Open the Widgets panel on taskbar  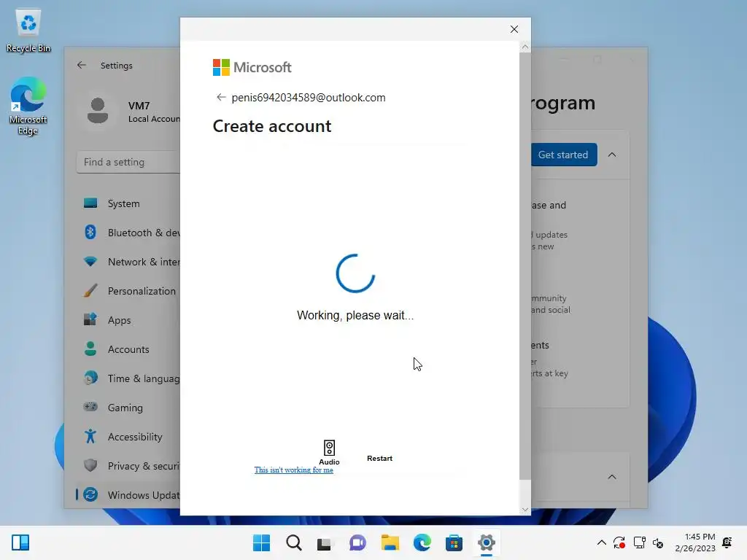click(20, 542)
